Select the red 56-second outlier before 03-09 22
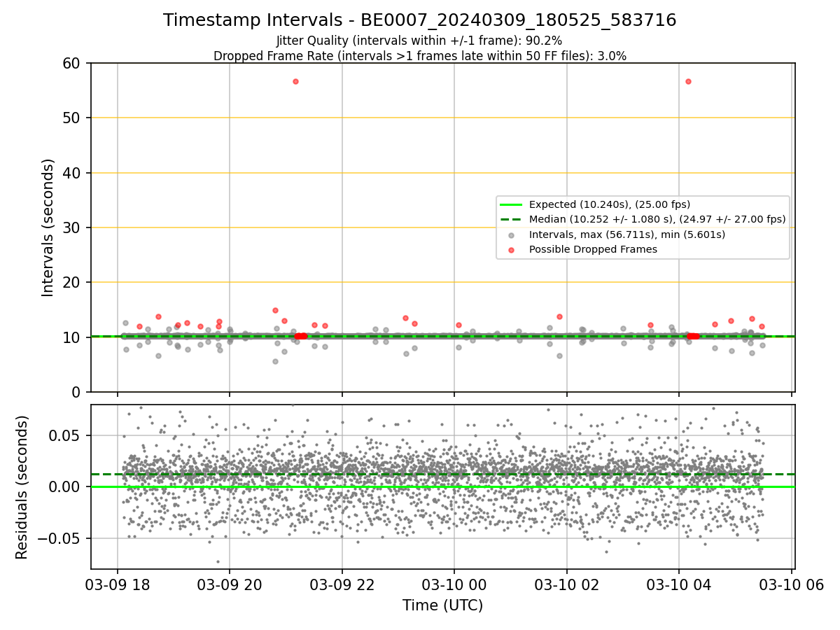Viewport: 840px width, 630px height. click(295, 81)
